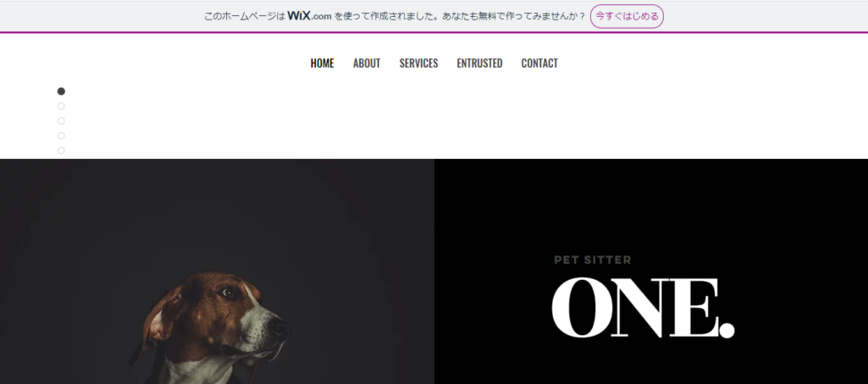Click the PET SITTER heading

pyautogui.click(x=592, y=260)
